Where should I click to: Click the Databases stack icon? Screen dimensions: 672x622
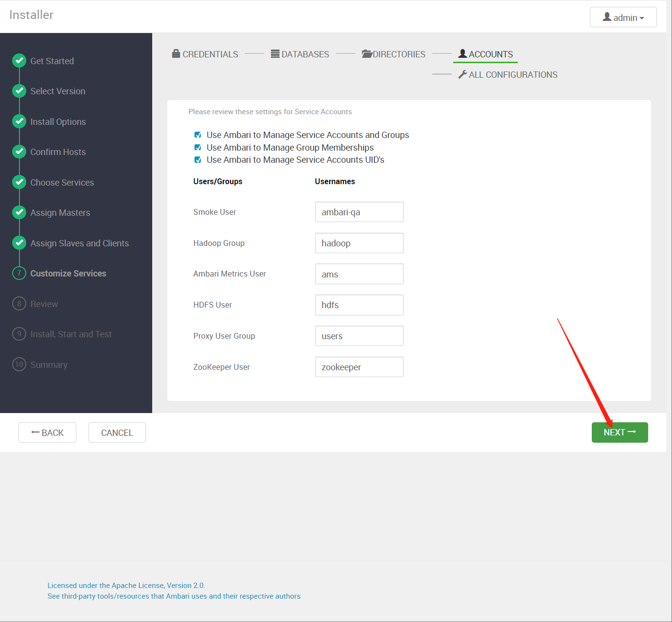tap(275, 53)
